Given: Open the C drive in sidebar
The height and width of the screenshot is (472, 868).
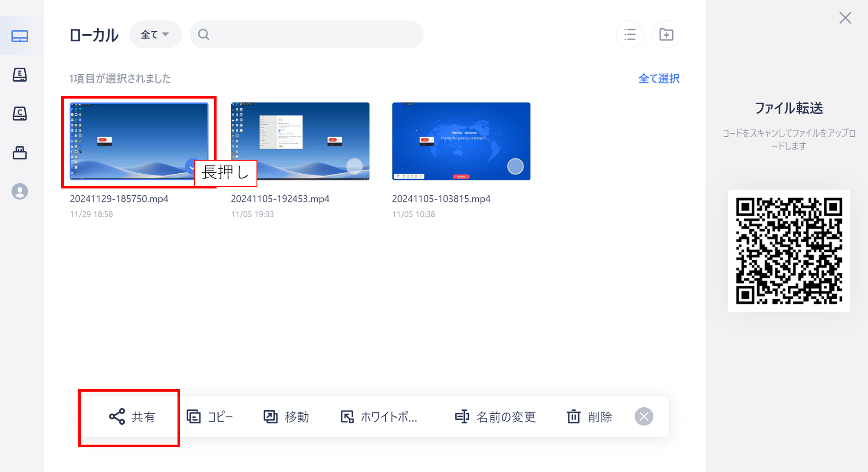Looking at the screenshot, I should [20, 114].
